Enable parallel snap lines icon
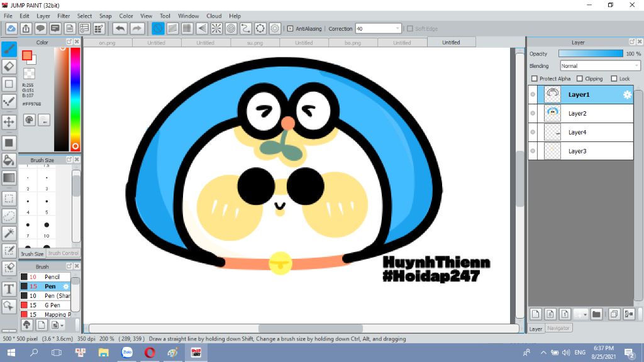 (x=172, y=28)
